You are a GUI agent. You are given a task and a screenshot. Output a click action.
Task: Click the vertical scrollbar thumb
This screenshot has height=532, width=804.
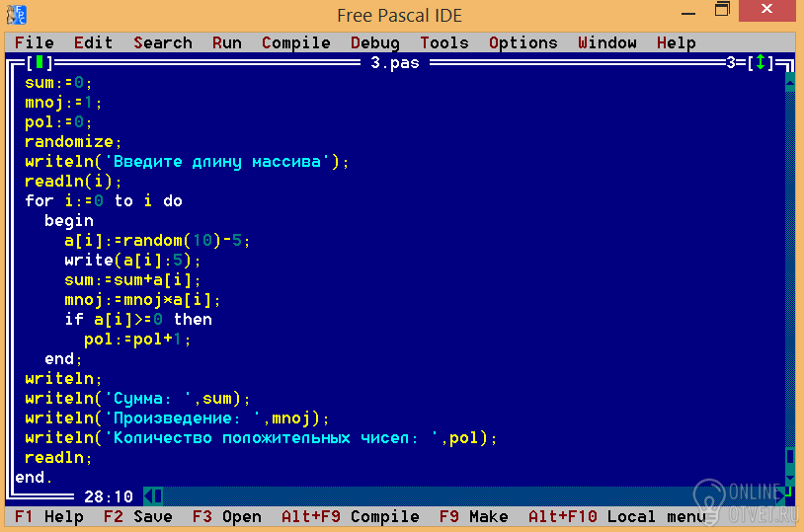click(x=790, y=457)
